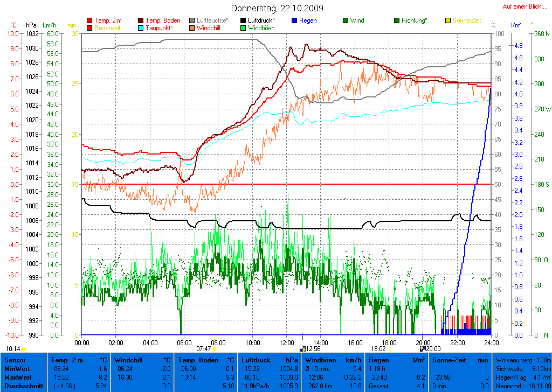Screen dimensions: 552x392
Task: Click the sun icon beside 10:14
Action: point(24,349)
